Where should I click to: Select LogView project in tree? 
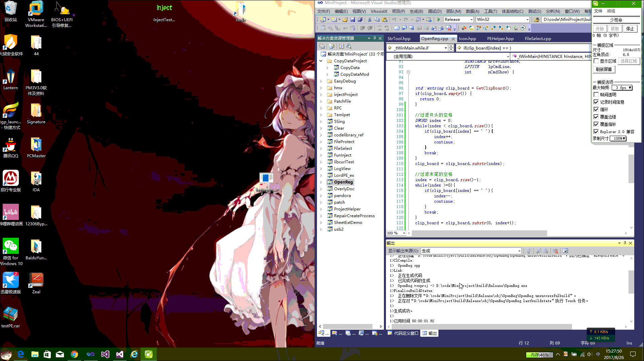[342, 169]
